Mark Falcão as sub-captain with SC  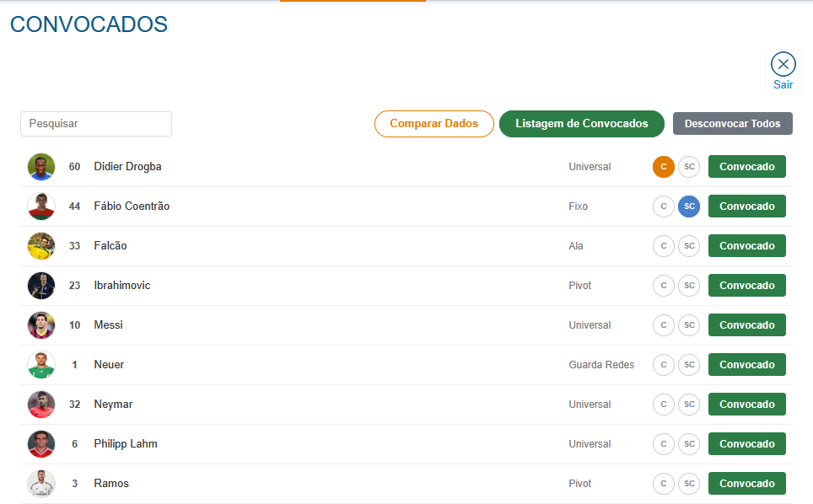point(689,246)
